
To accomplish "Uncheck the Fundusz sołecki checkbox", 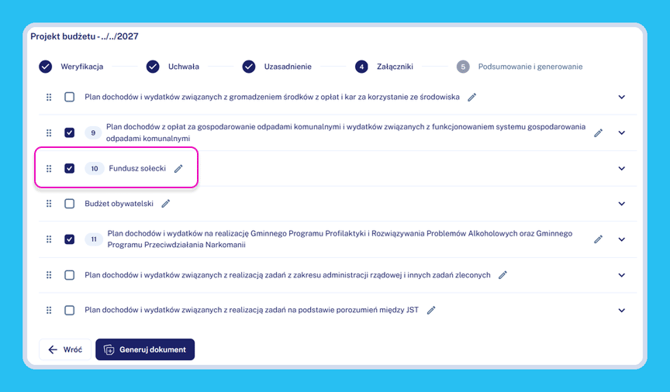I will click(x=69, y=168).
